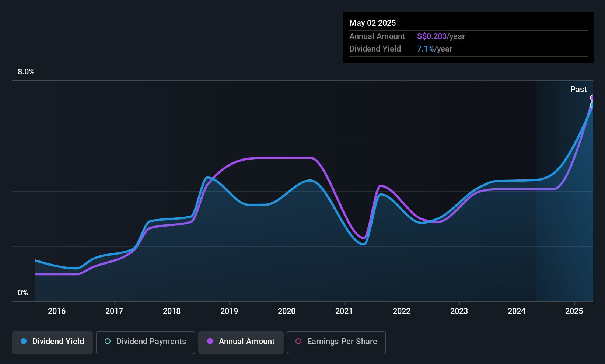This screenshot has height=364, width=605.
Task: Click the 2021 x-axis label
Action: [x=344, y=311]
